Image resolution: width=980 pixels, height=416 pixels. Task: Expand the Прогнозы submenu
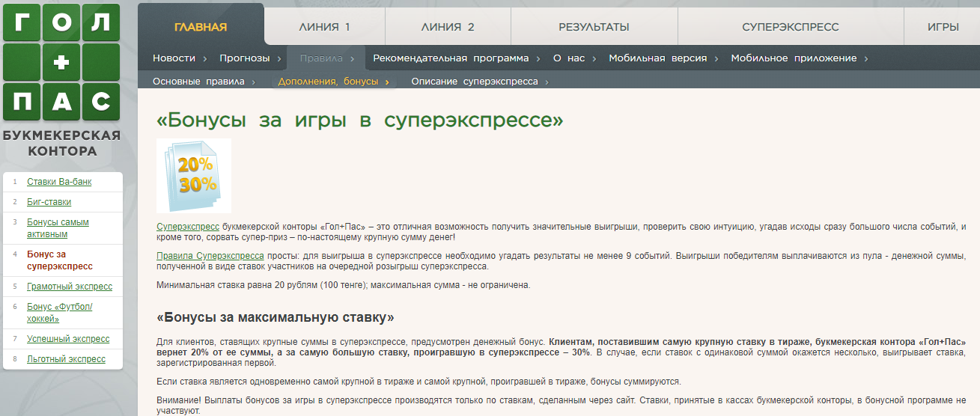coord(244,58)
